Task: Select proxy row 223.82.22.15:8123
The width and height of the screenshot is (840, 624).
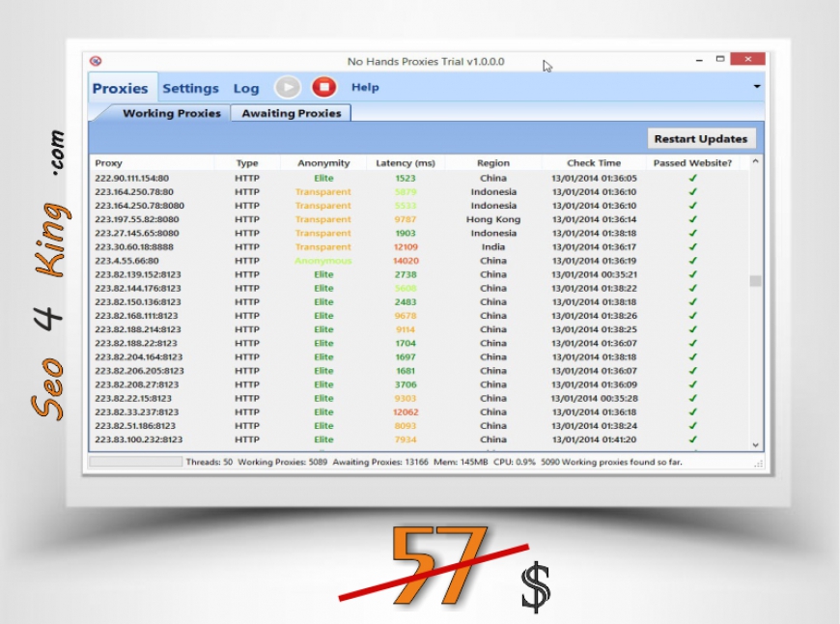Action: pos(419,398)
